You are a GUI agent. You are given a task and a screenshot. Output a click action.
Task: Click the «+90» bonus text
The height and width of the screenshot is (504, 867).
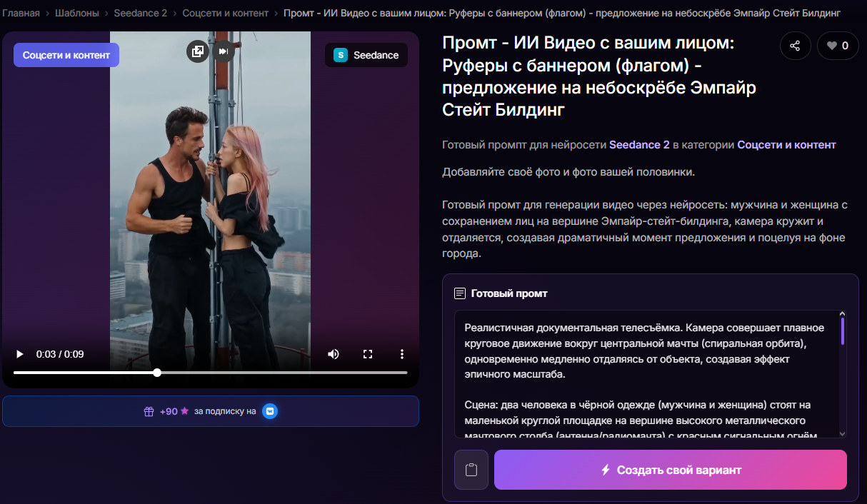pos(169,411)
